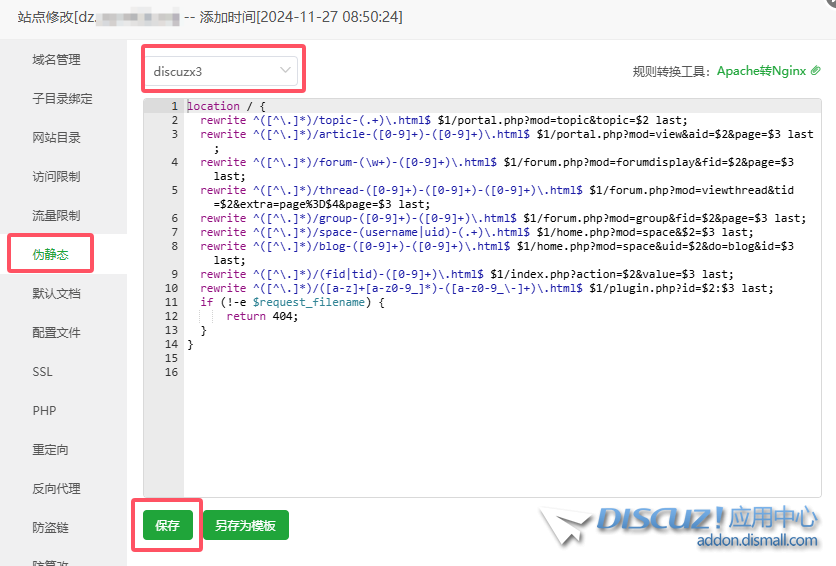Open the SSL settings tab
Viewport: 836px width, 566px height.
tap(42, 372)
